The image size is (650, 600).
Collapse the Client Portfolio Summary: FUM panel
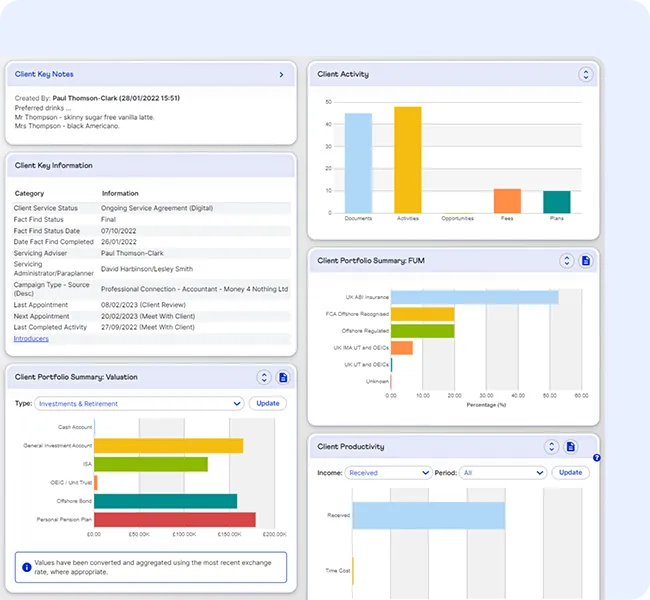coord(567,261)
